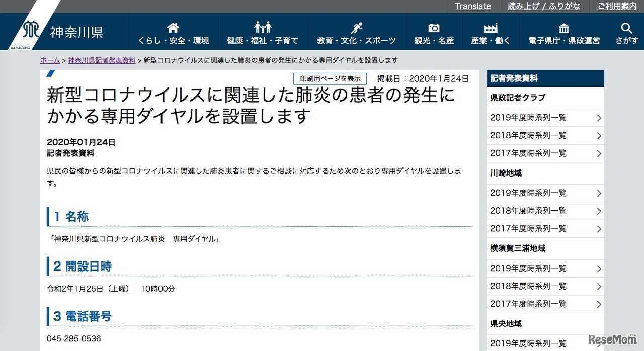Click the 045-285-0536 phone number text
This screenshot has width=644, height=351.
[73, 339]
